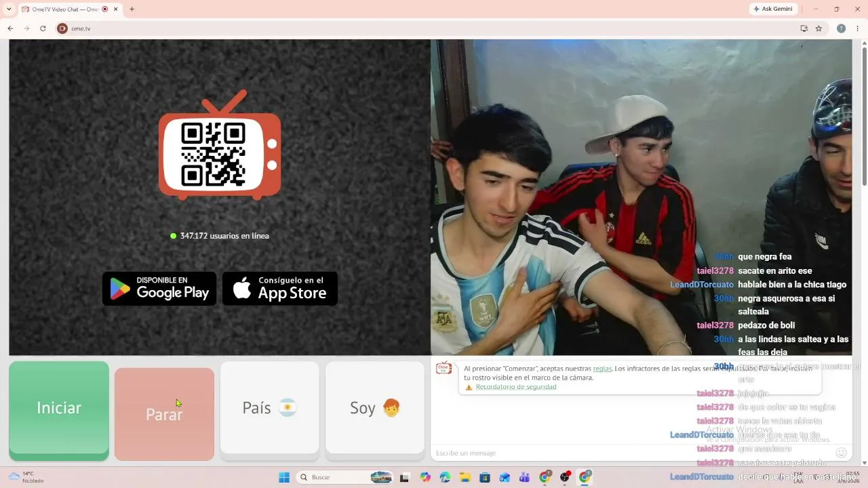Open the Recordatorio de seguridad link
868x488 pixels.
coord(516,387)
